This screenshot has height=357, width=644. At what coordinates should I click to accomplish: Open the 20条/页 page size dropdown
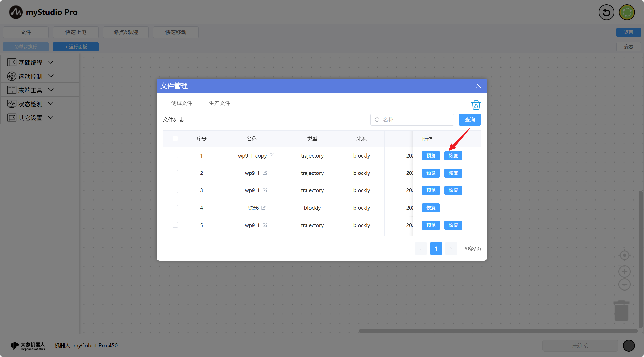pos(472,248)
